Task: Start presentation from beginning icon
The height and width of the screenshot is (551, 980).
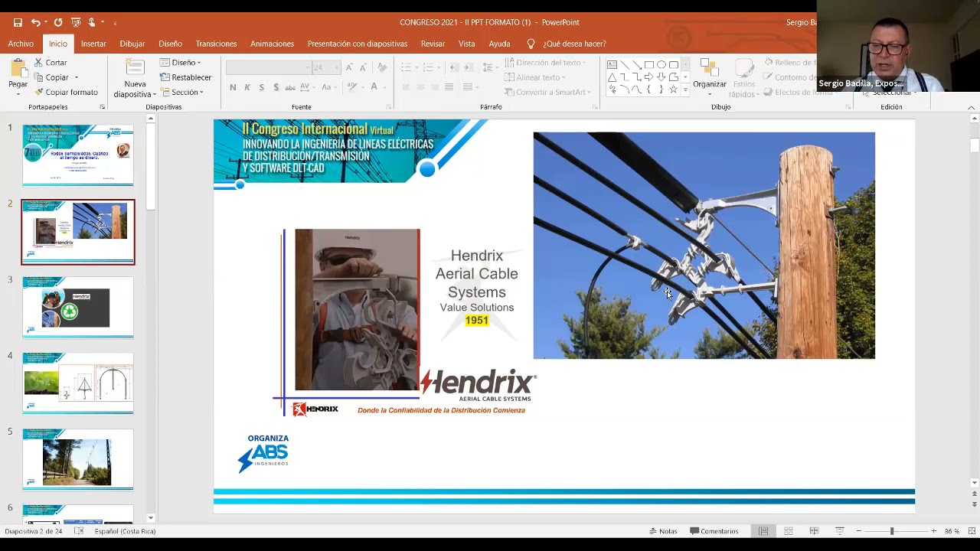Action: click(x=76, y=22)
